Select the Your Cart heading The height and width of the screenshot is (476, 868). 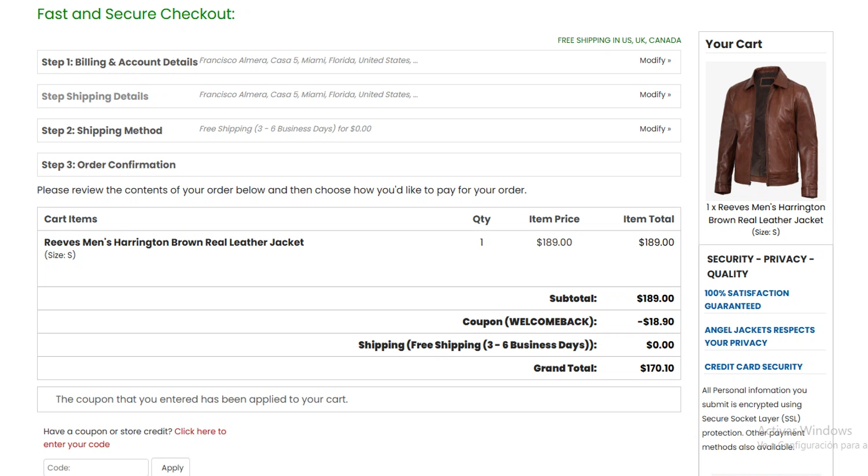734,44
